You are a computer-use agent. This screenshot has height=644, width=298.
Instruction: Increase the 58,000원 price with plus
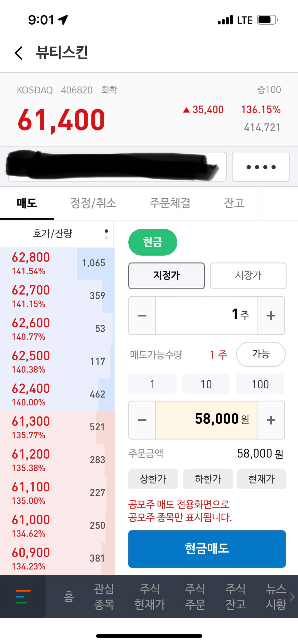click(x=271, y=420)
